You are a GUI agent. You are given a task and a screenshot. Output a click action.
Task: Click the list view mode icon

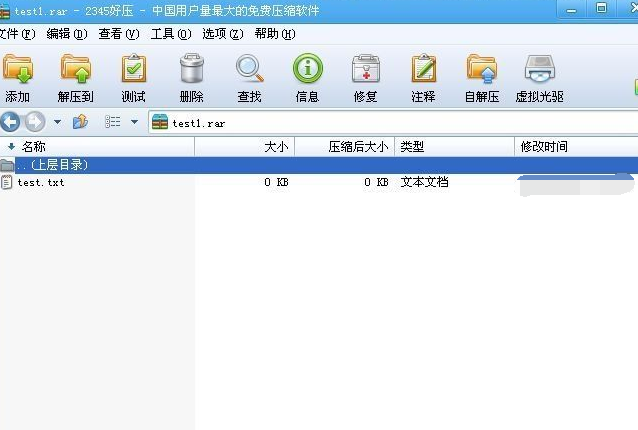point(113,122)
